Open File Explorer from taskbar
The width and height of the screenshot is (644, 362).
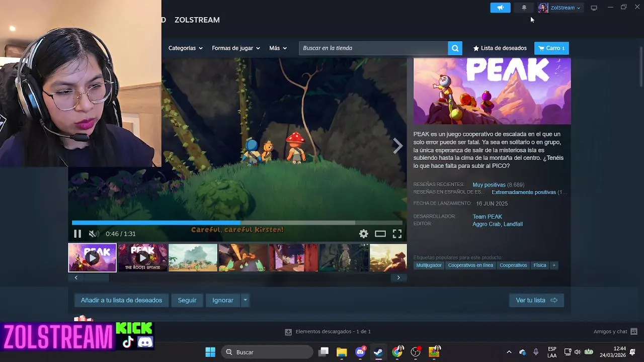[x=342, y=352]
